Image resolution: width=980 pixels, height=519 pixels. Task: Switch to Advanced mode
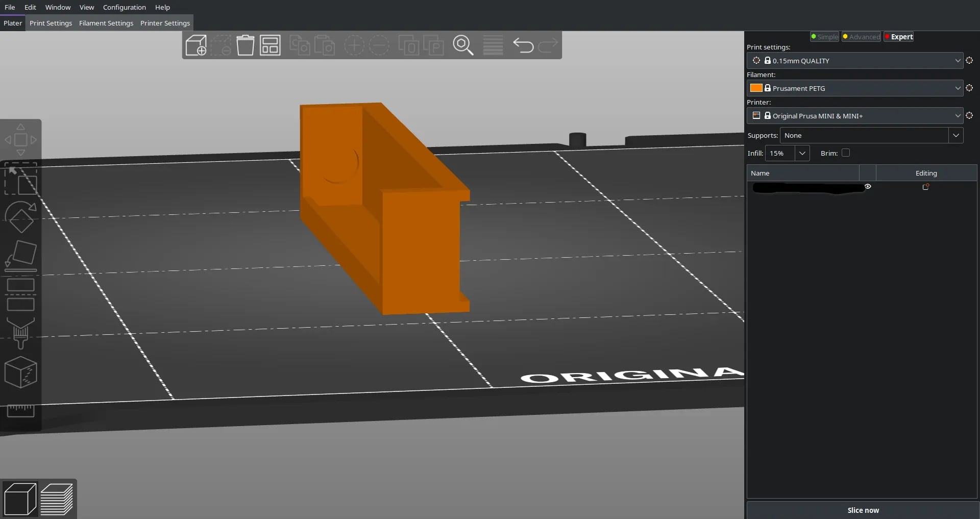coord(861,37)
